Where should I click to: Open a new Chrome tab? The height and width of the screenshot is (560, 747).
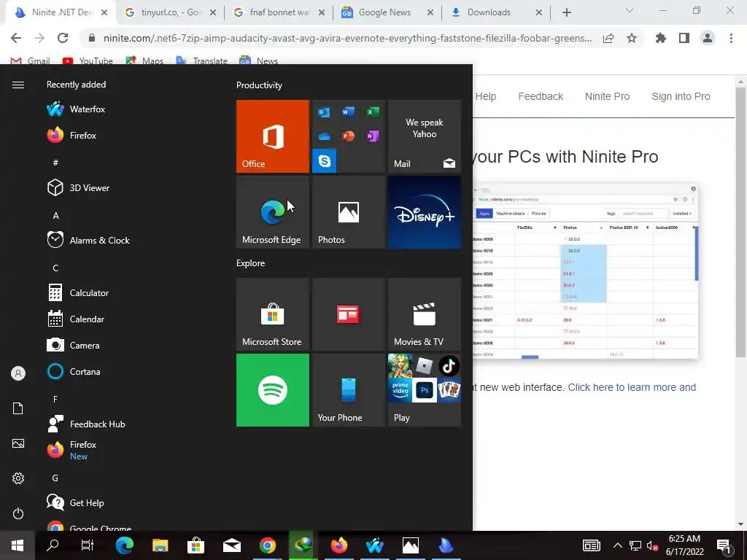[566, 13]
